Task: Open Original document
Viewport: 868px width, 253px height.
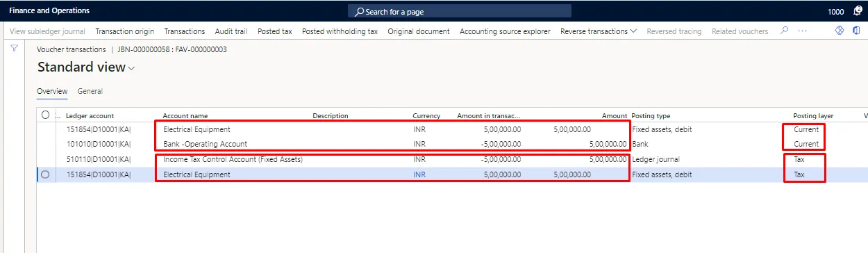Action: click(x=419, y=31)
